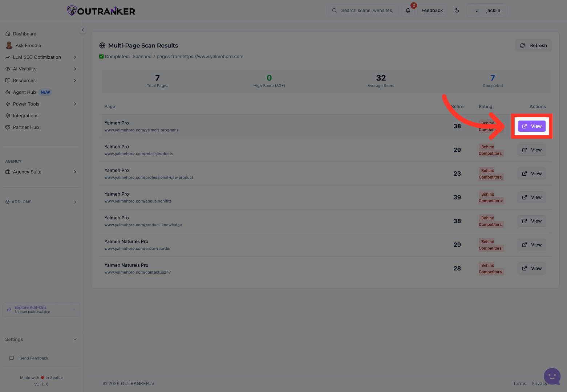The height and width of the screenshot is (392, 567).
Task: Click the search scans input field
Action: (x=367, y=11)
